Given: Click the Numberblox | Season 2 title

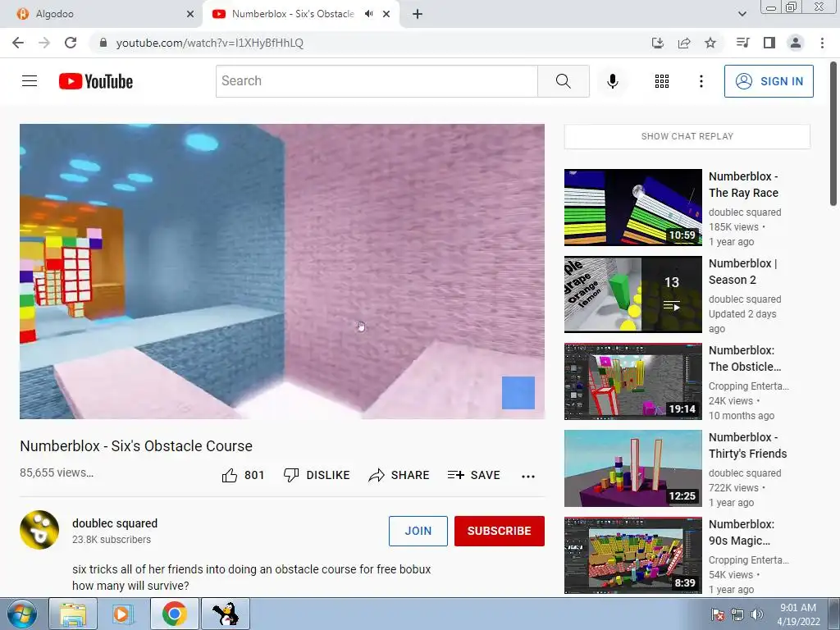Looking at the screenshot, I should tap(742, 272).
